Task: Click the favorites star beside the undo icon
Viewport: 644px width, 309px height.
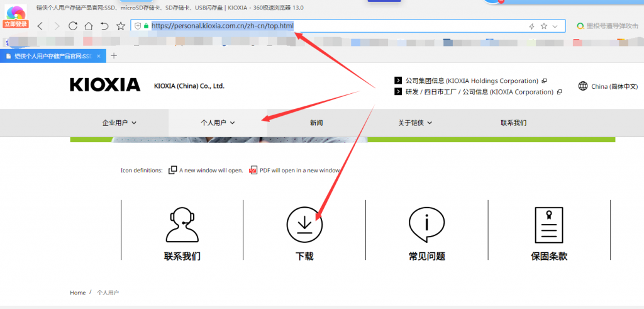Action: click(120, 26)
